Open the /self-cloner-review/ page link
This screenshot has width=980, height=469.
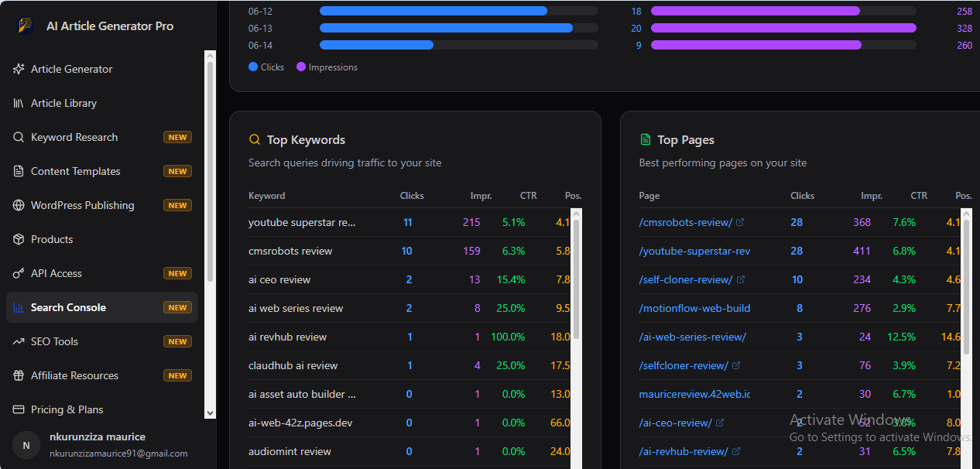pos(685,279)
